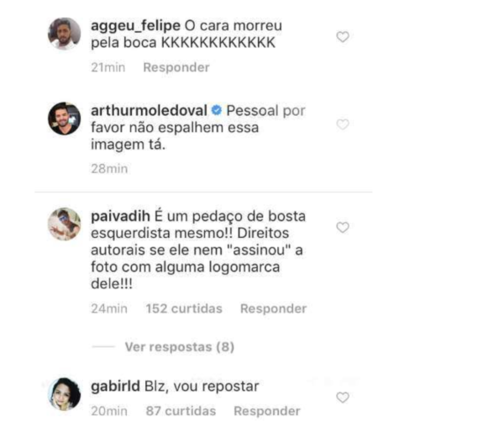Expand Ver respostas (8) replies
Viewport: 504px width, 427px height.
[x=180, y=346]
